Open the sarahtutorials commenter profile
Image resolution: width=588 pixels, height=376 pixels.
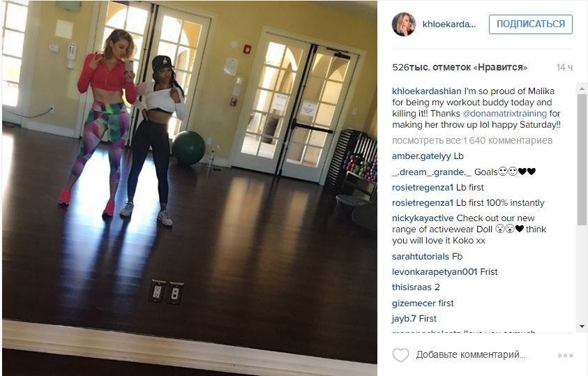(421, 257)
